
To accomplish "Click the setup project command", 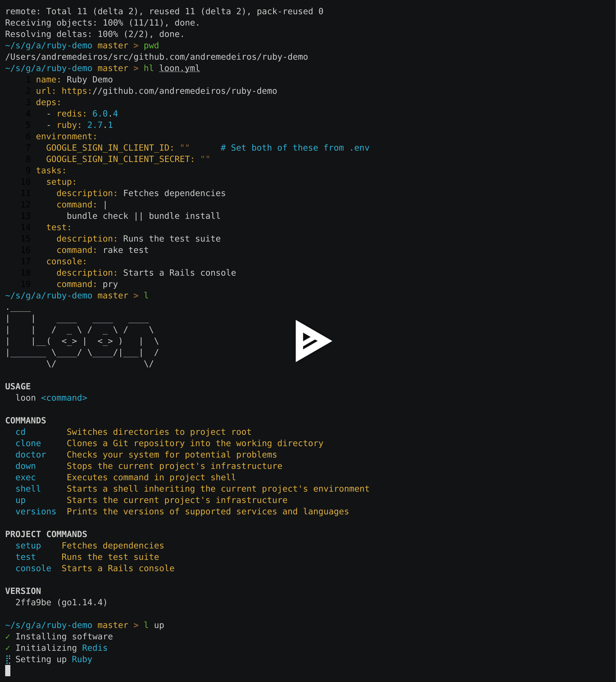I will (x=28, y=545).
